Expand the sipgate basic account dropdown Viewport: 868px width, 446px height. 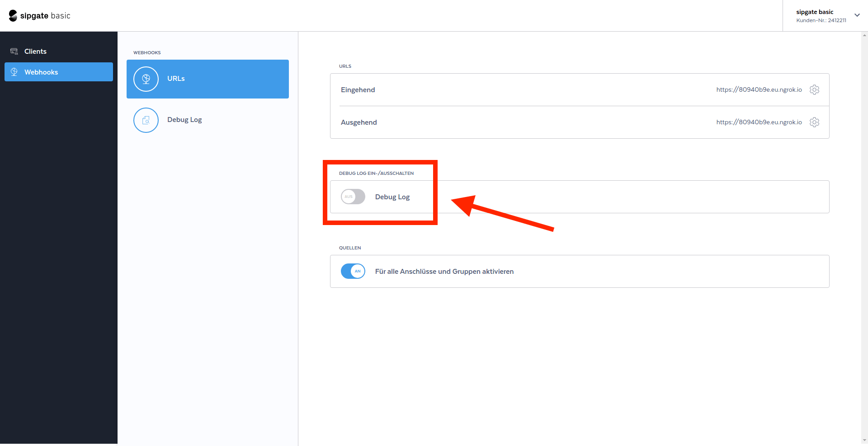[857, 15]
